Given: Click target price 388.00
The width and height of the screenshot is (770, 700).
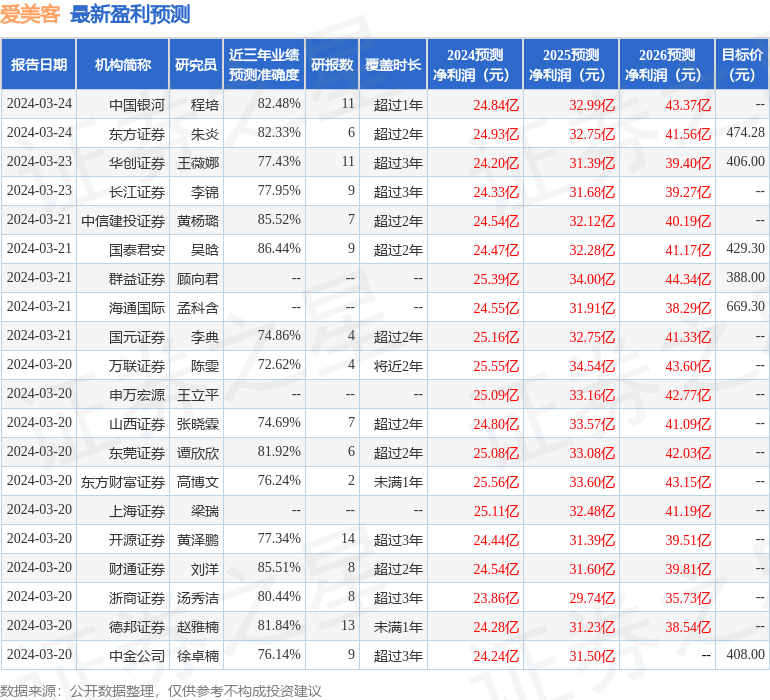Looking at the screenshot, I should pyautogui.click(x=745, y=278).
